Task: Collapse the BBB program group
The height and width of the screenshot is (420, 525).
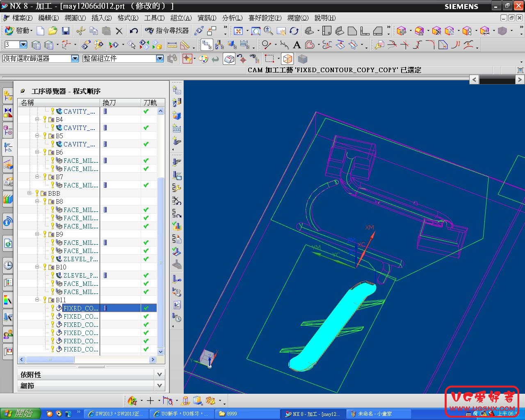Action: pyautogui.click(x=30, y=193)
